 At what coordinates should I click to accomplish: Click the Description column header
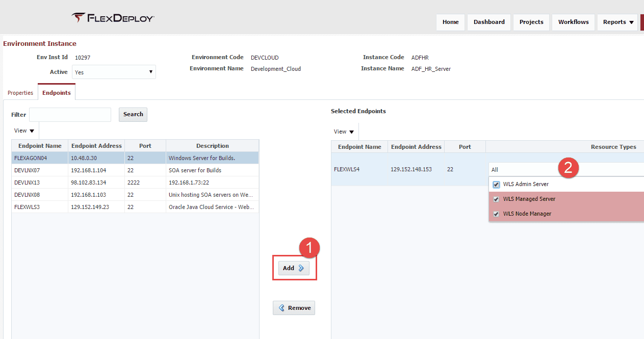213,146
